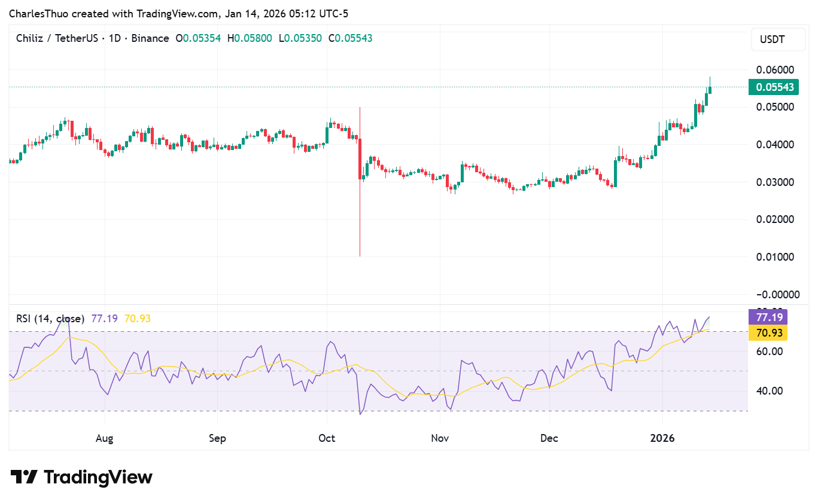Click the Nov label on time axis
Viewport: 818px width, 504px height.
(x=439, y=438)
